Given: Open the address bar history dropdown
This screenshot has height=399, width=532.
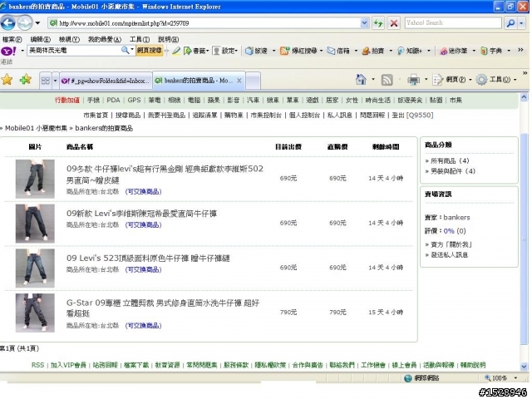Looking at the screenshot, I should point(364,23).
